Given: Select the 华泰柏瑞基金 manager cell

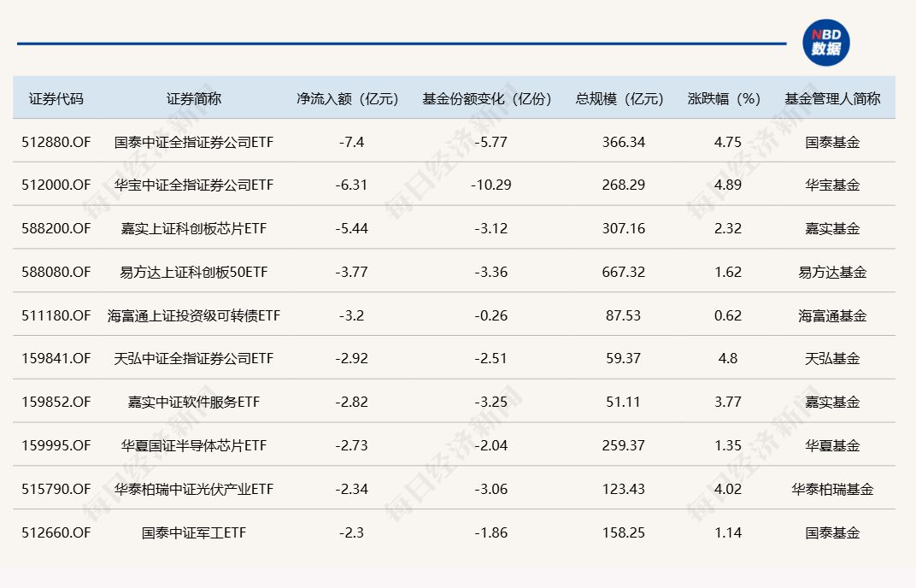Looking at the screenshot, I should (832, 490).
